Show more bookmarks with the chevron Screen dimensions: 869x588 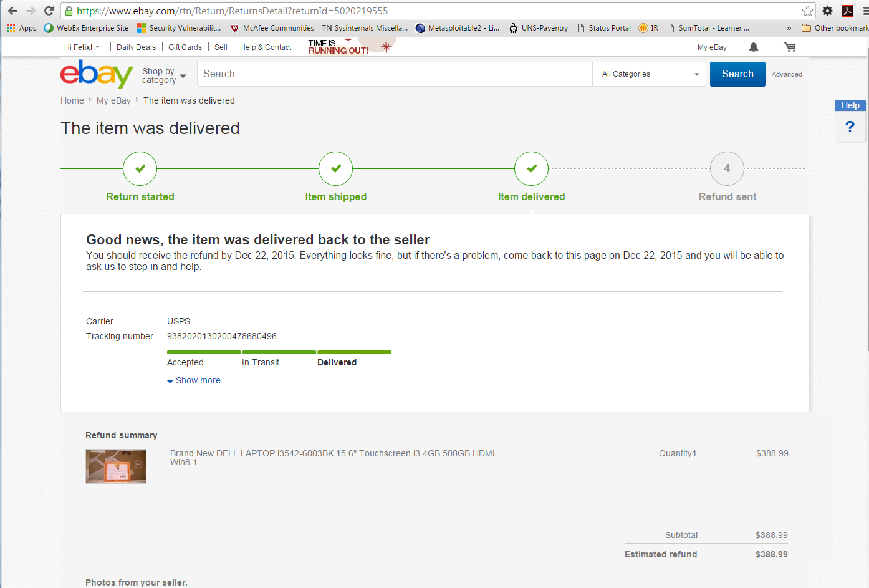[789, 28]
